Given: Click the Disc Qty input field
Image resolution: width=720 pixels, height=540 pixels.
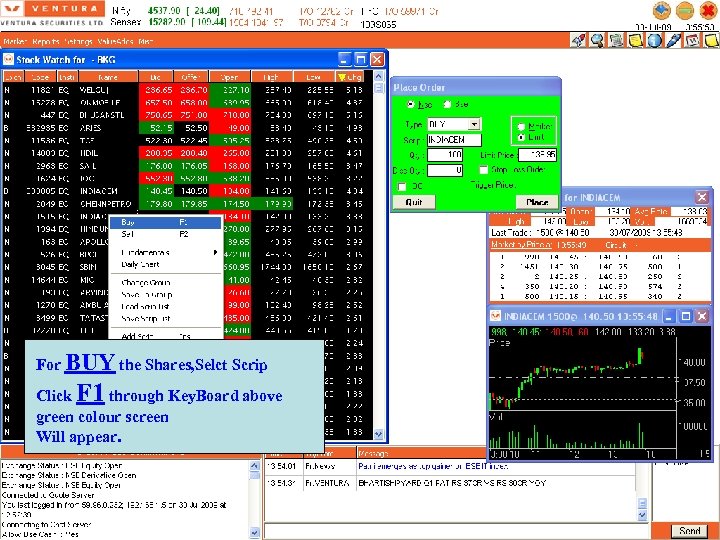Looking at the screenshot, I should 445,170.
